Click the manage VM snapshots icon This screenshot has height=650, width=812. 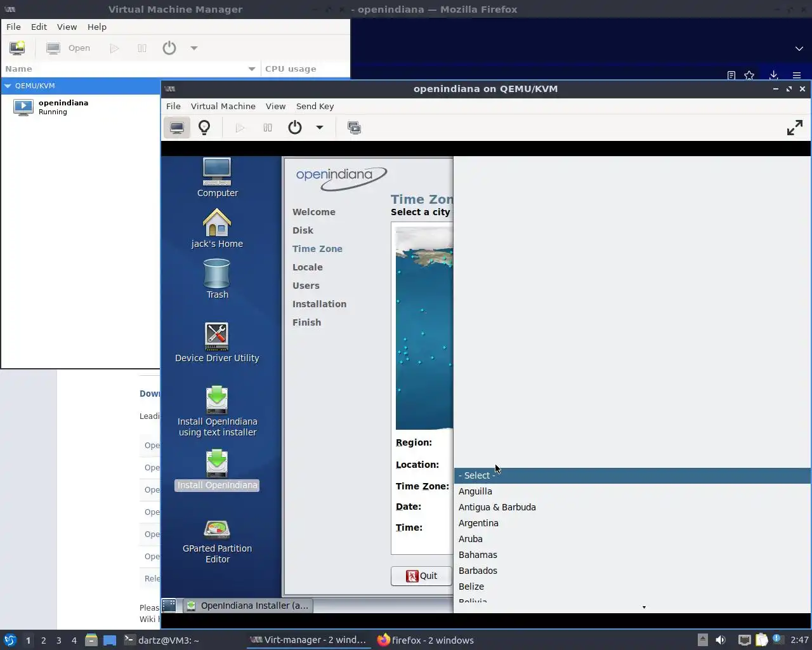(x=354, y=128)
